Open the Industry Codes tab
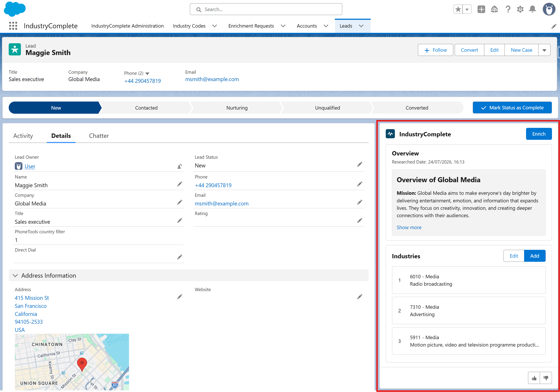This screenshot has width=560, height=392. coord(189,26)
